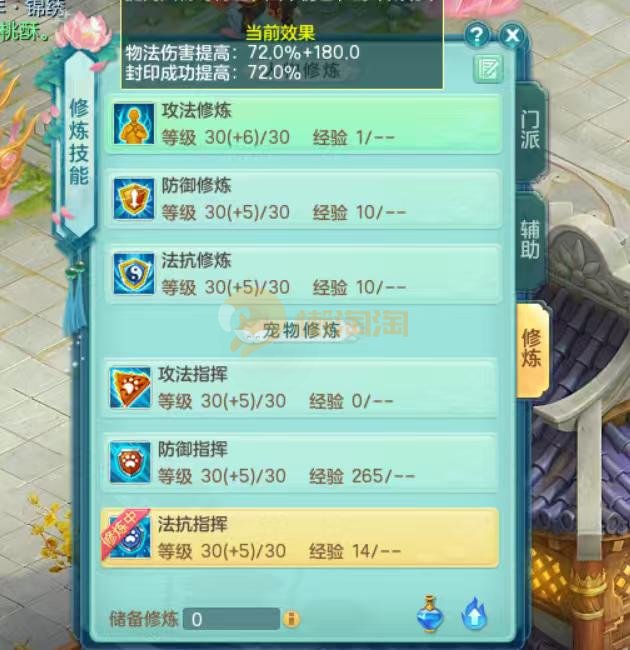Click the 法抗修炼 yin-yang shield icon
630x650 pixels.
pos(133,274)
